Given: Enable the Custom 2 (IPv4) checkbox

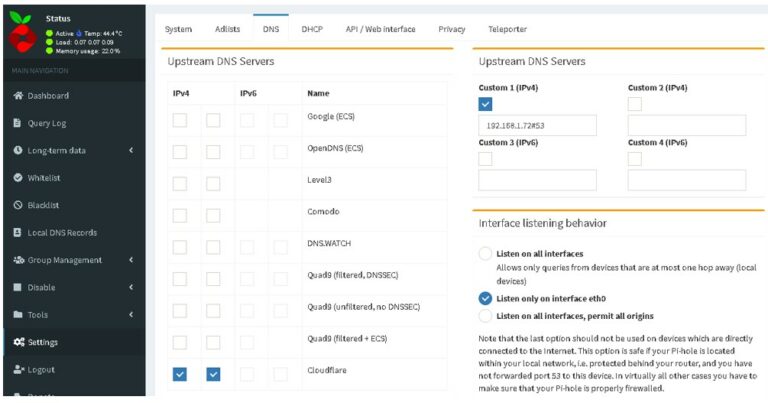Looking at the screenshot, I should [x=635, y=104].
